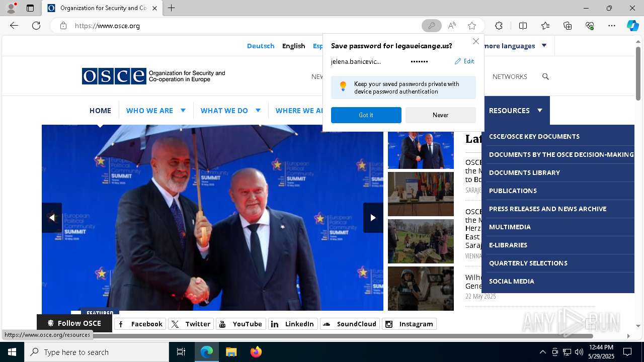Open the password key icon in address bar
644x362 pixels.
(x=431, y=26)
